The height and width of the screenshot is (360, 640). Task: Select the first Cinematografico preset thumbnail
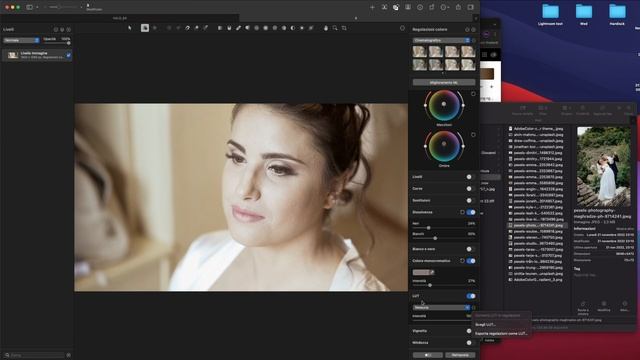(420, 51)
